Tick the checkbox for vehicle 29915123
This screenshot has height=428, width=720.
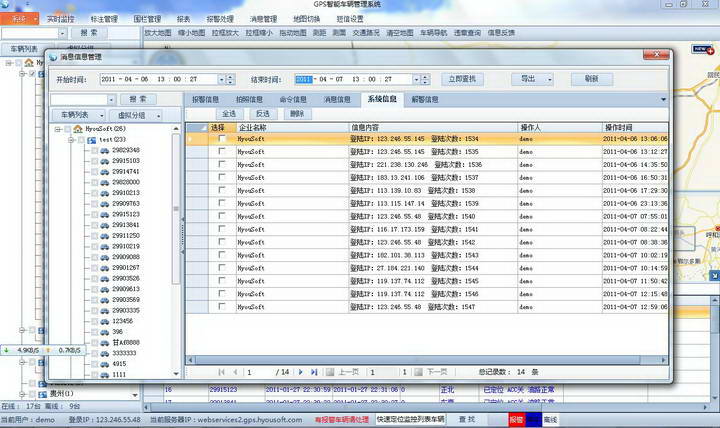click(x=95, y=215)
